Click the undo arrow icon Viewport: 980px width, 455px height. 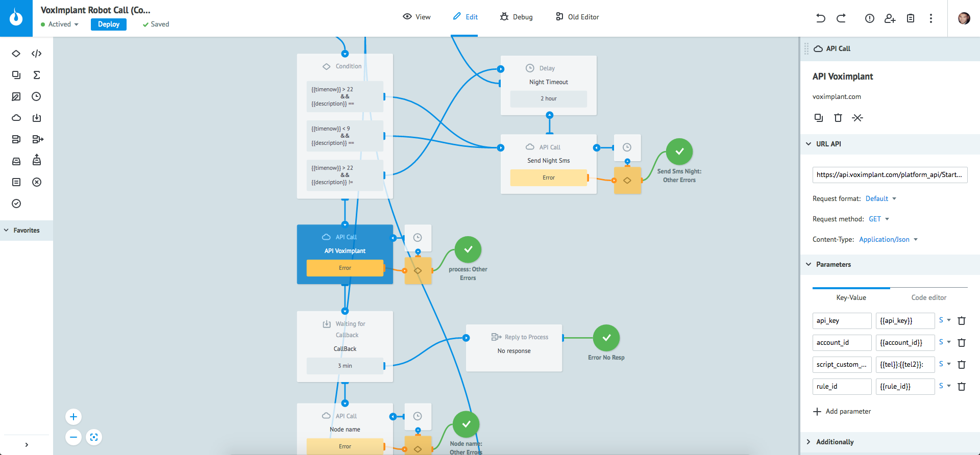point(820,18)
